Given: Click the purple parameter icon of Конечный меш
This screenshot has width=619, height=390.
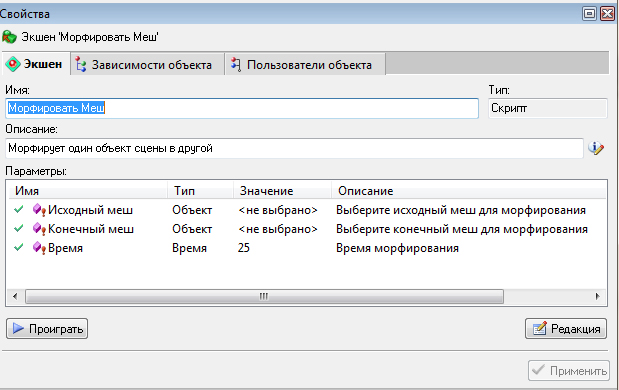Looking at the screenshot, I should (x=39, y=229).
